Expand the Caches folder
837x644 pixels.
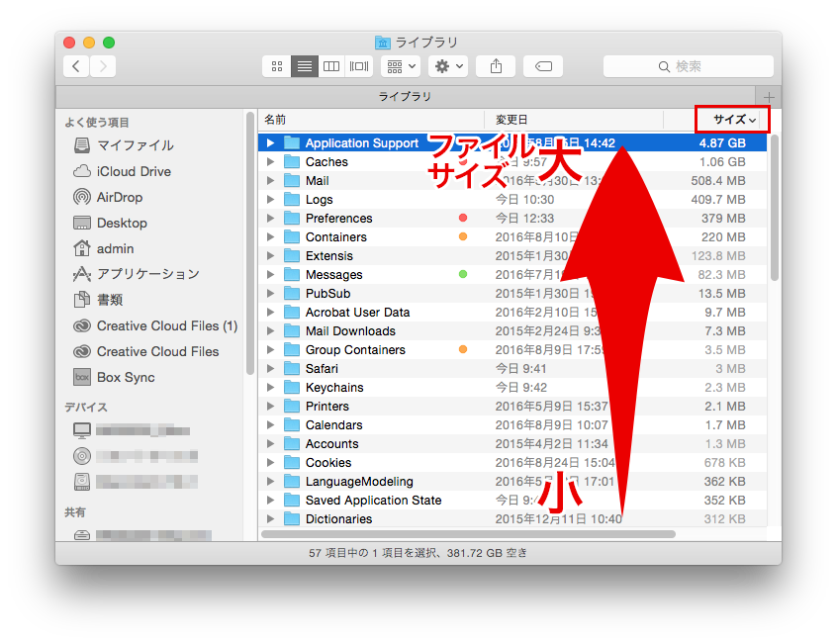coord(271,161)
